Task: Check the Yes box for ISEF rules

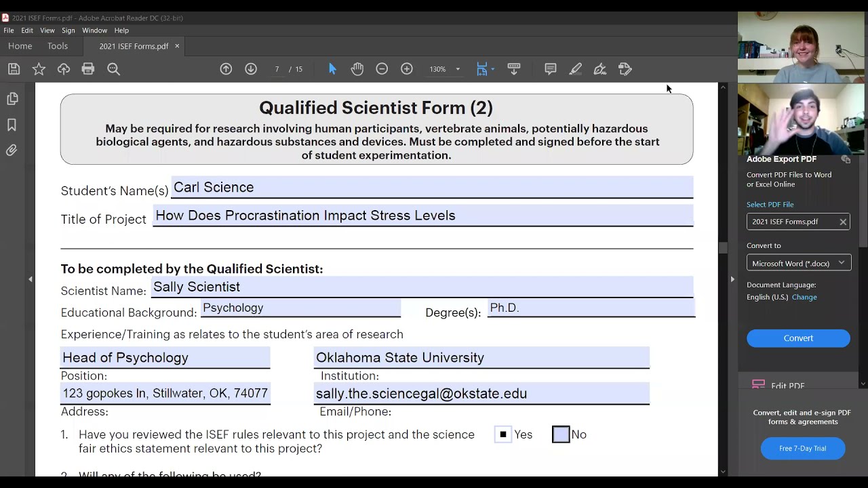Action: click(502, 434)
